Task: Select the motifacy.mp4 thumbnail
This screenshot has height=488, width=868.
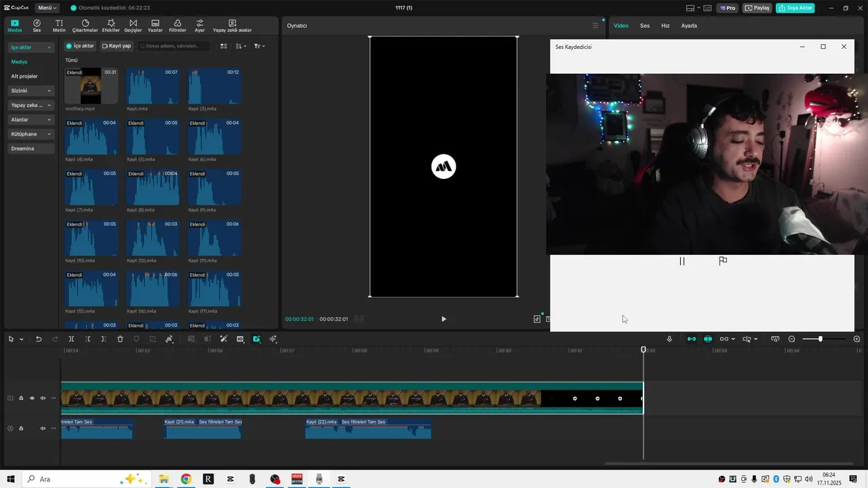Action: click(91, 86)
